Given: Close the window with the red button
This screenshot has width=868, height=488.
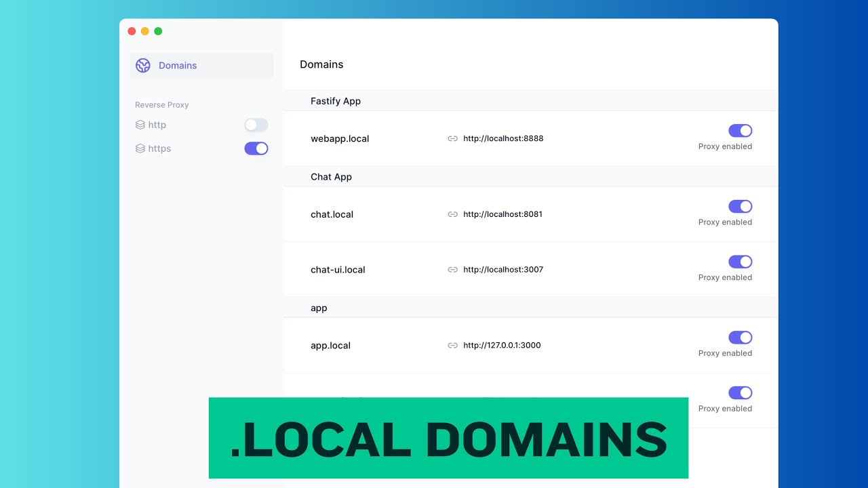Looking at the screenshot, I should point(132,31).
